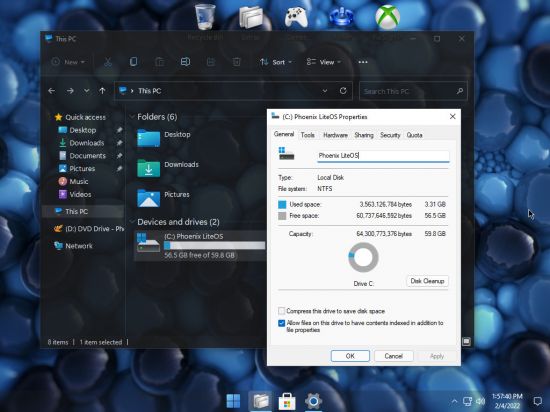Expand address bar history dropdown

[x=325, y=91]
